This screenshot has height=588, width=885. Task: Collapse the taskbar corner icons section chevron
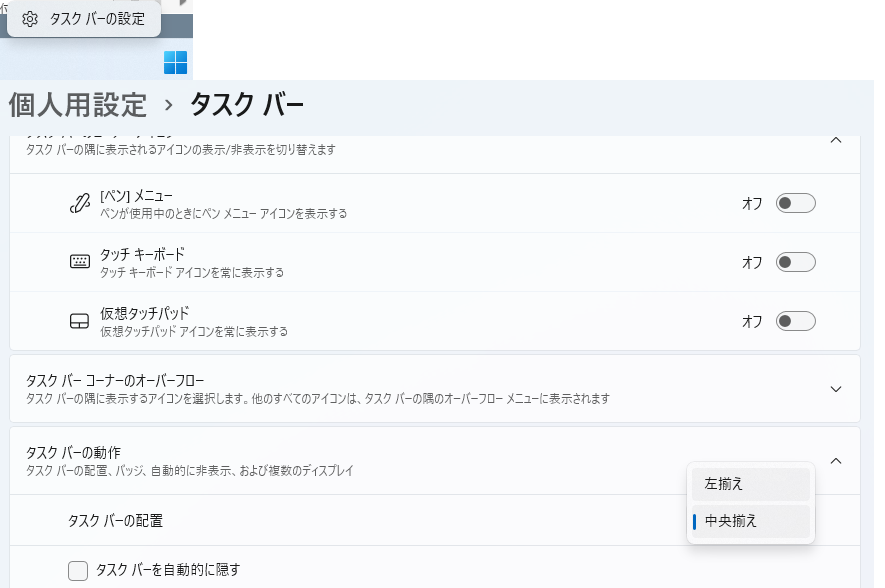pos(836,141)
